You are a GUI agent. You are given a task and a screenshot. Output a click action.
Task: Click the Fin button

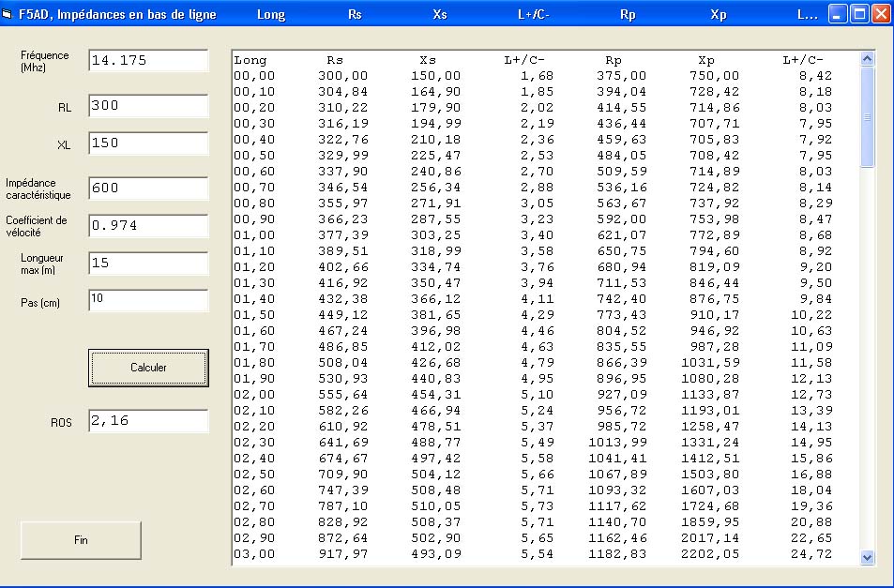81,540
